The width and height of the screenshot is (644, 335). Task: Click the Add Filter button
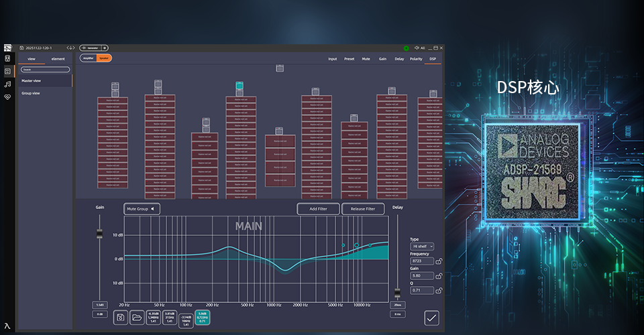(318, 209)
